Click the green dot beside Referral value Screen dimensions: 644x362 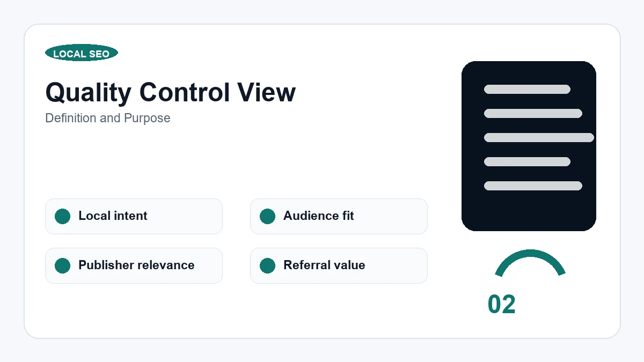pyautogui.click(x=268, y=265)
